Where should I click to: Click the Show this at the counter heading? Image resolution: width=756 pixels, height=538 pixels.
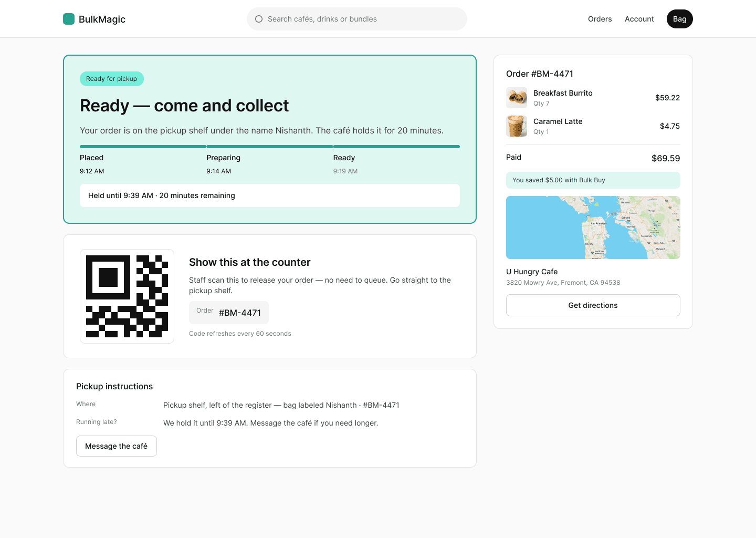[x=250, y=262]
